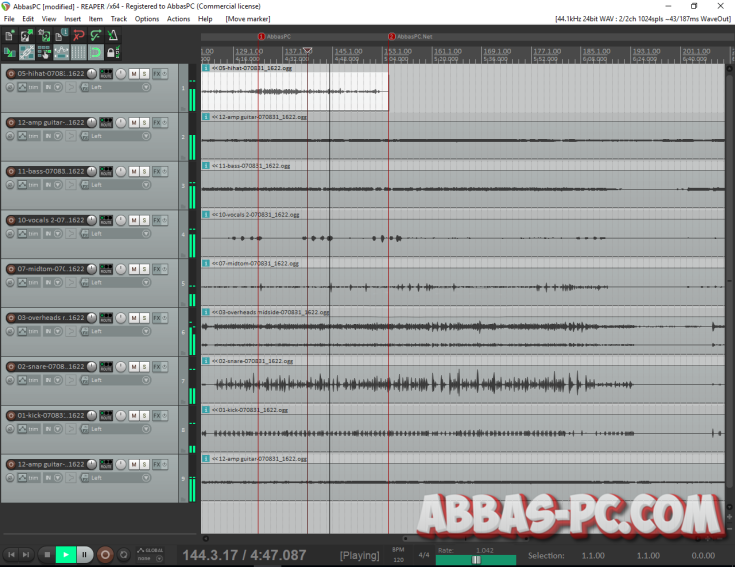Open FX chain for 12-amp guitar track
The image size is (735, 567).
coord(157,123)
